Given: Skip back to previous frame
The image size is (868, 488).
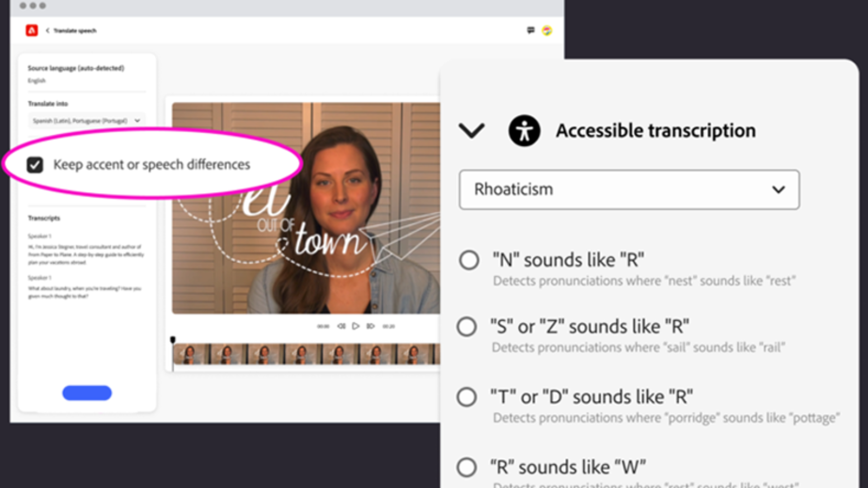Looking at the screenshot, I should [341, 326].
